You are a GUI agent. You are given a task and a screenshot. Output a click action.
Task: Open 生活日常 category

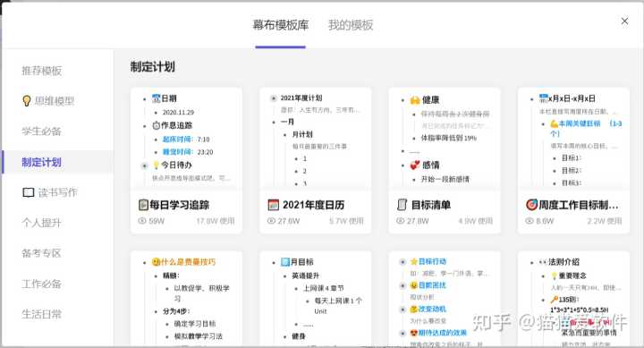click(41, 314)
